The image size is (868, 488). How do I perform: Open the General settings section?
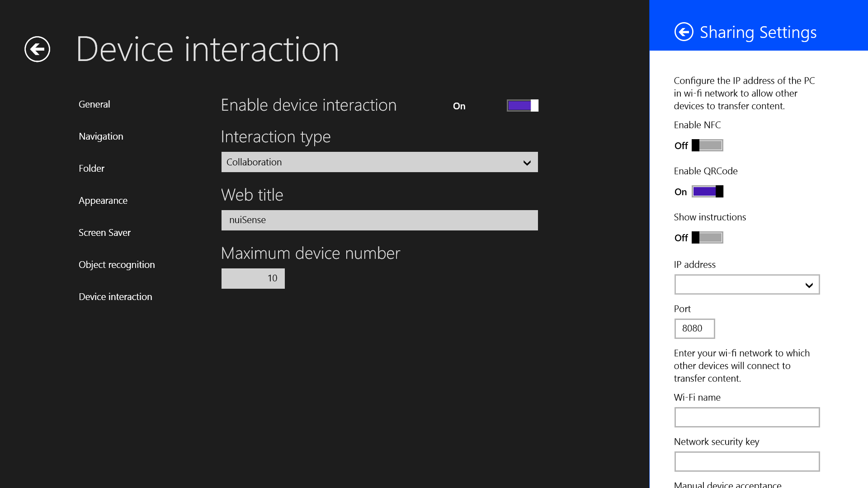94,104
